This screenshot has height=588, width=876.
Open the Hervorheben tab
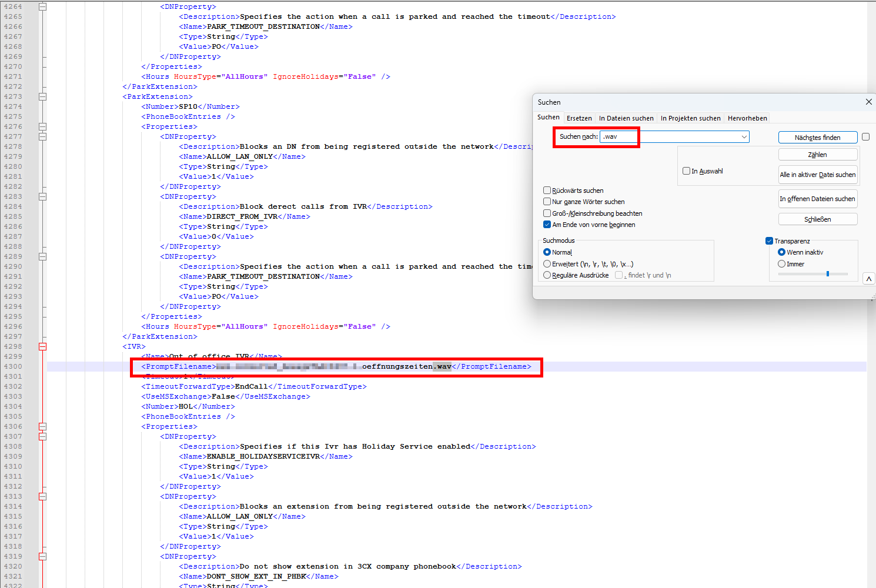[747, 118]
